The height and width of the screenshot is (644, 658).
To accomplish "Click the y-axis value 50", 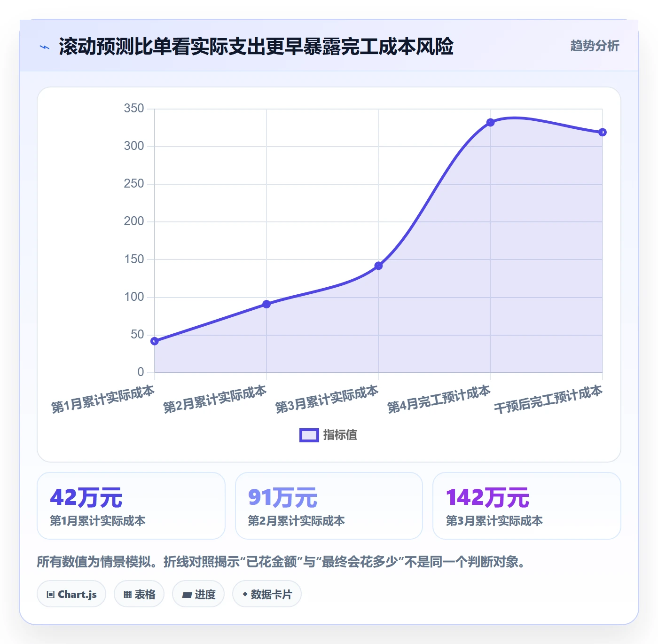I will pos(137,335).
